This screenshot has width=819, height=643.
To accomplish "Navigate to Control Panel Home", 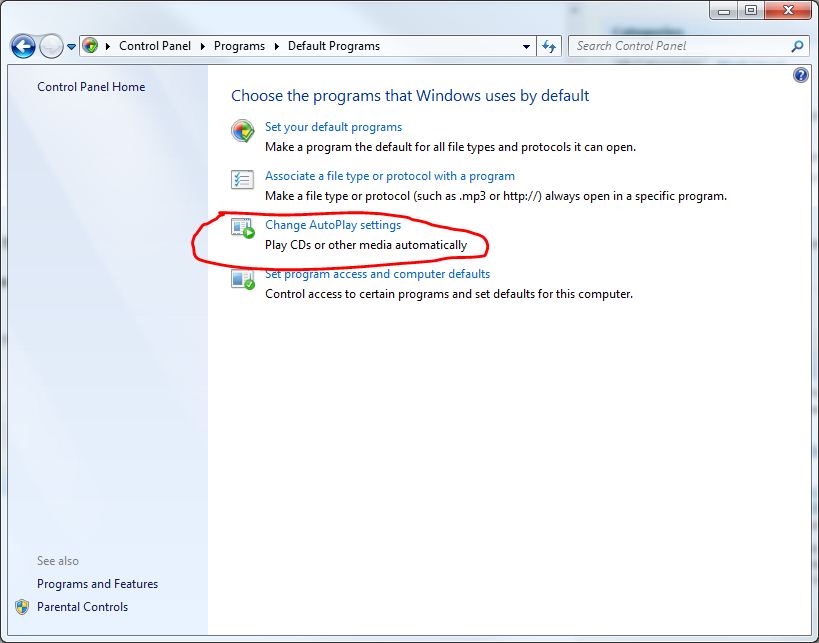I will pos(91,87).
